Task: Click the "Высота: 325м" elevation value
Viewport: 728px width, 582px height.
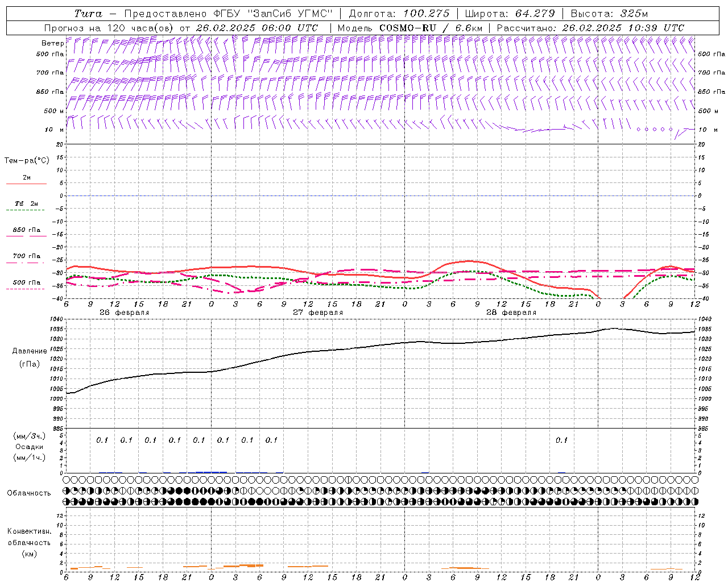Action: pos(609,14)
